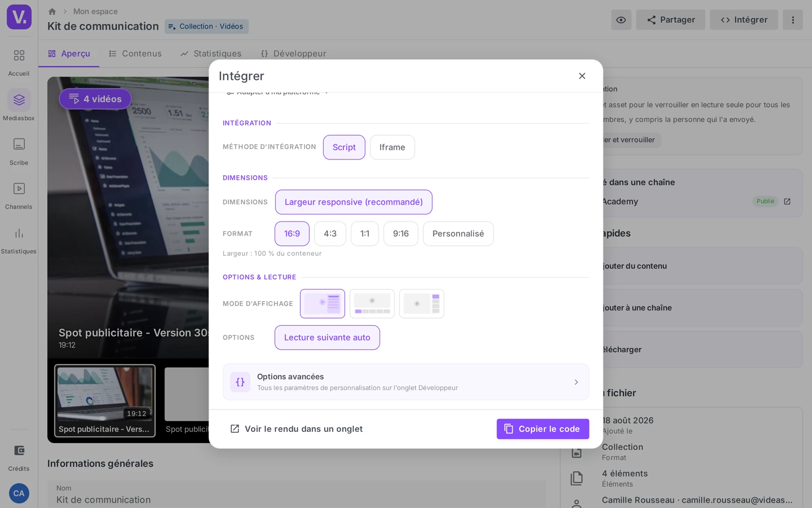The image size is (812, 508).
Task: Expand Options avancées chevron
Action: 576,382
